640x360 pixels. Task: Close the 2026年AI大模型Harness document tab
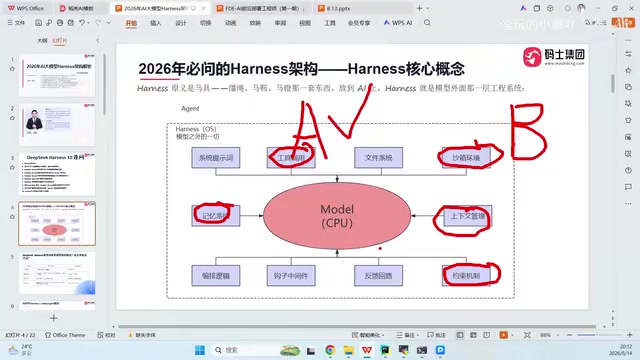[204, 8]
